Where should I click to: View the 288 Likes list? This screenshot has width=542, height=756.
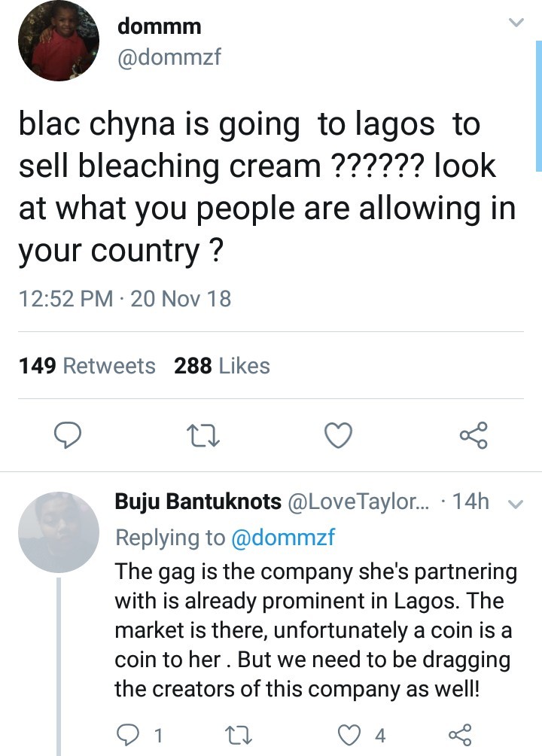(x=221, y=366)
